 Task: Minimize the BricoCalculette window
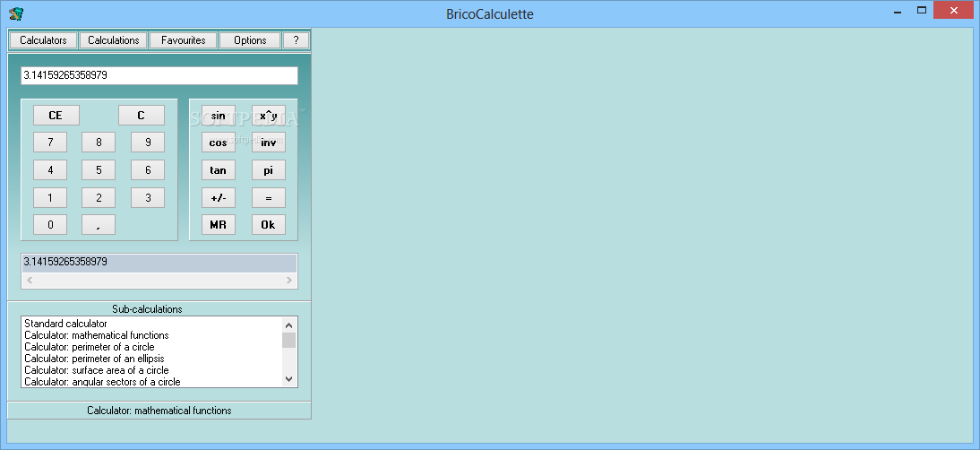898,10
